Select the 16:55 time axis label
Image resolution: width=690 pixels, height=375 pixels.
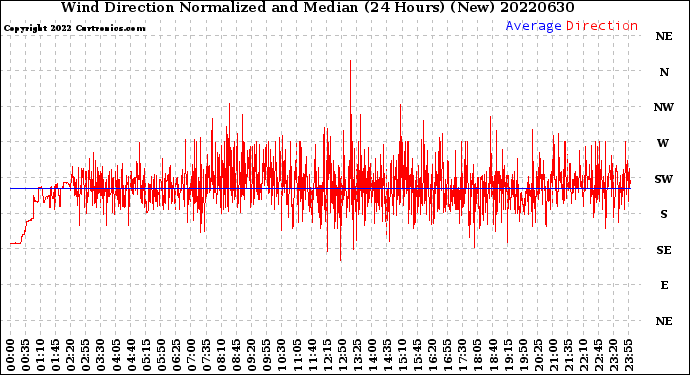coord(448,355)
